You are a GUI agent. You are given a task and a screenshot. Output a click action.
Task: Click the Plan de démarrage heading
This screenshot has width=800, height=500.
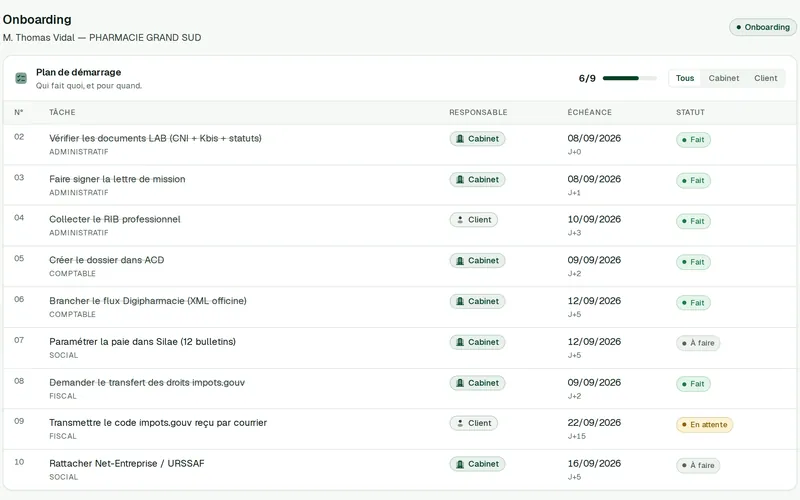[x=79, y=72]
